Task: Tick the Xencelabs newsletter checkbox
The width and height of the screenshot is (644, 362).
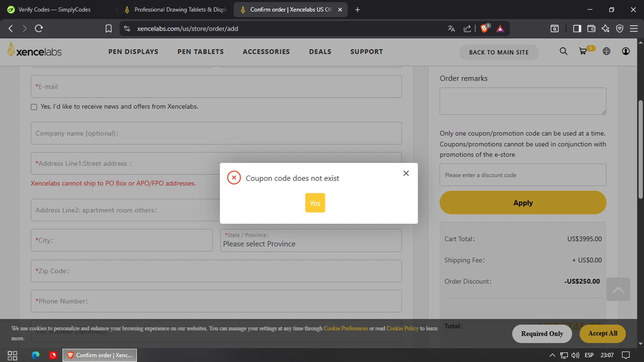Action: click(34, 107)
